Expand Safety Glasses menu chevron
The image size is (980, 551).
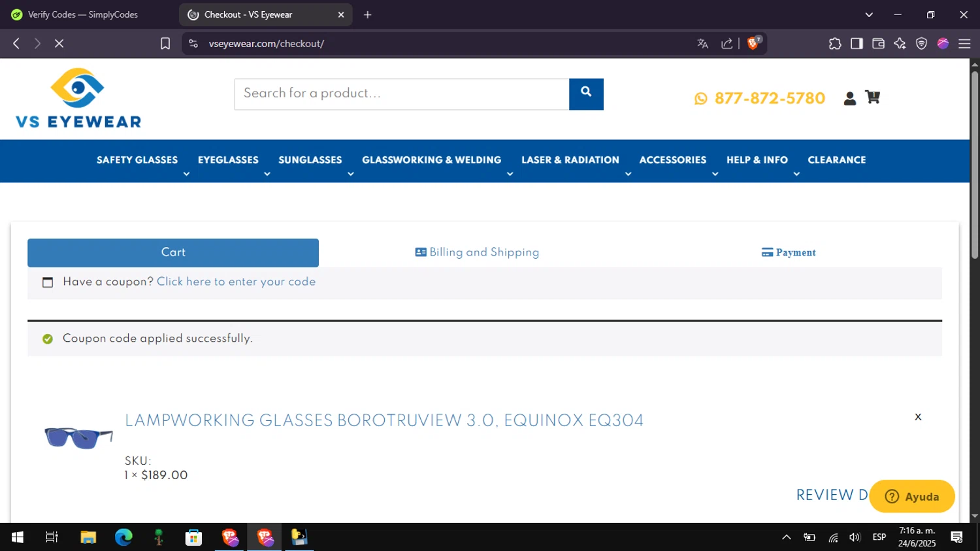(186, 174)
